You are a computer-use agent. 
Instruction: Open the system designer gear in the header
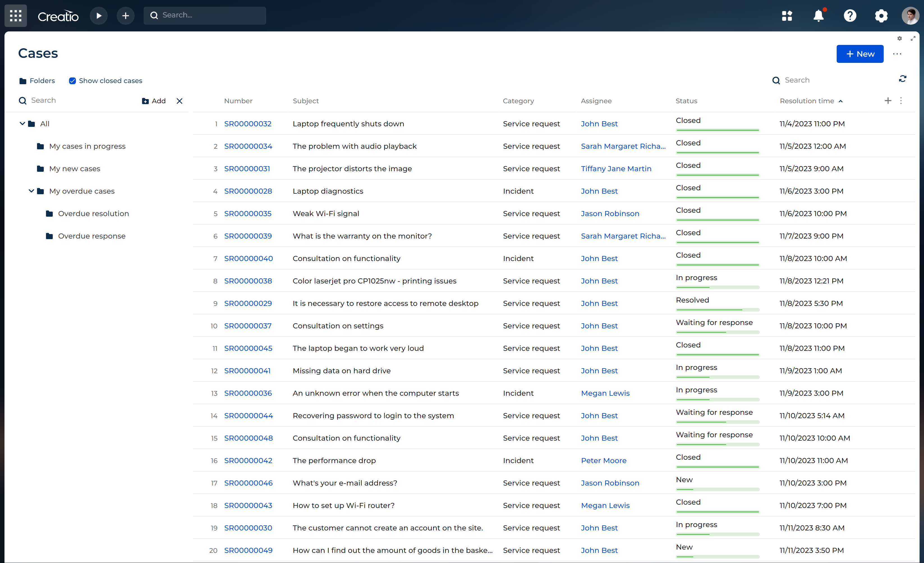point(881,15)
